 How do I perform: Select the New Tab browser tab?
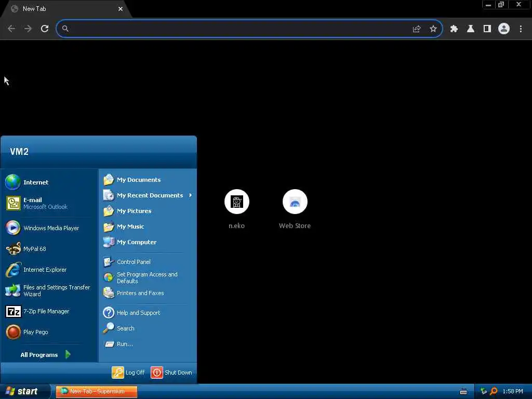(x=66, y=9)
